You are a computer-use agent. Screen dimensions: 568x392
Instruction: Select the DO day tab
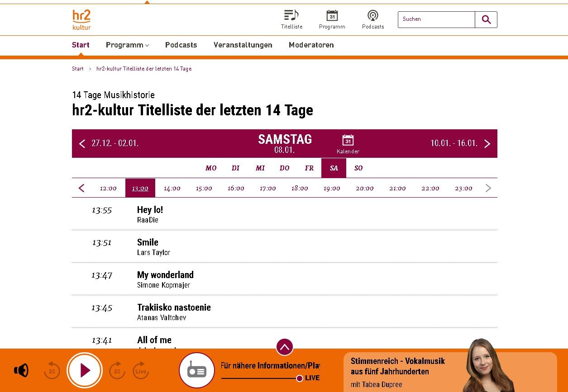(x=285, y=168)
